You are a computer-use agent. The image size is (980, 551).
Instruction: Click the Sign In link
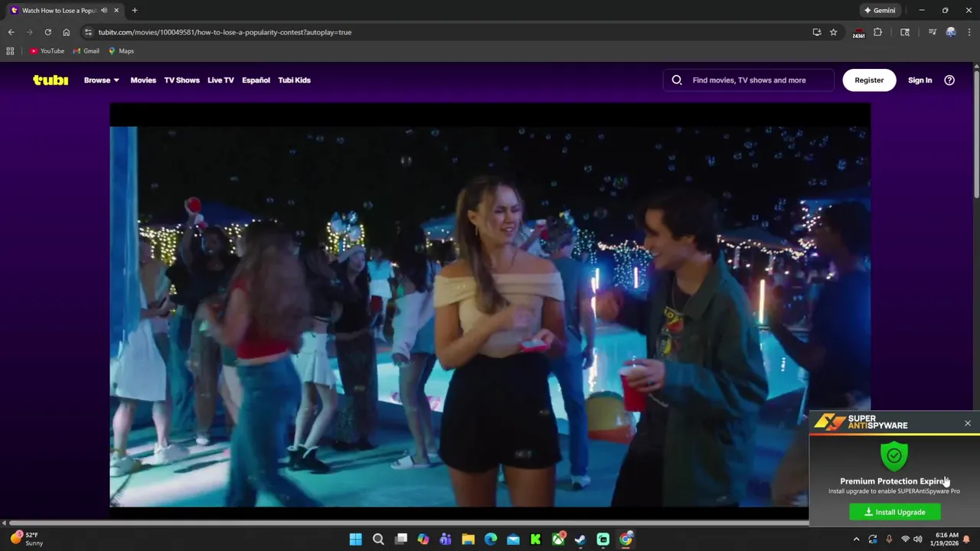(x=920, y=80)
